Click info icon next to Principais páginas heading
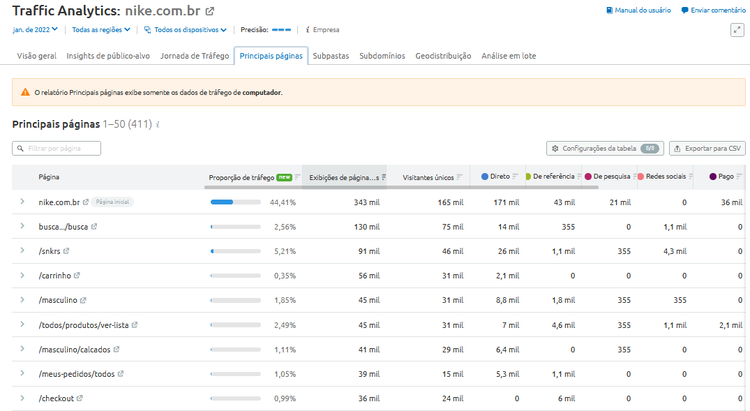The height and width of the screenshot is (411, 750). 158,124
